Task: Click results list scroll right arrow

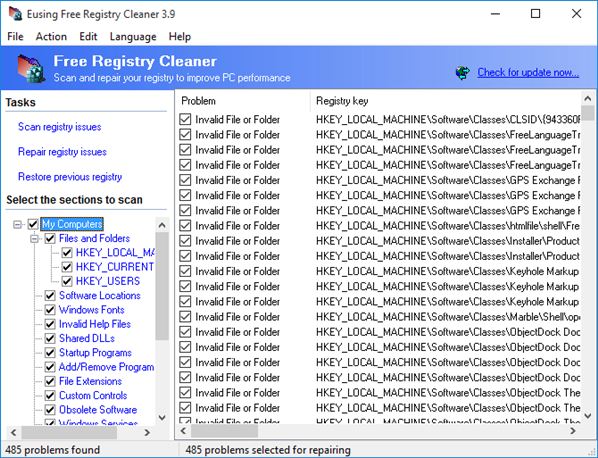Action: [573, 431]
